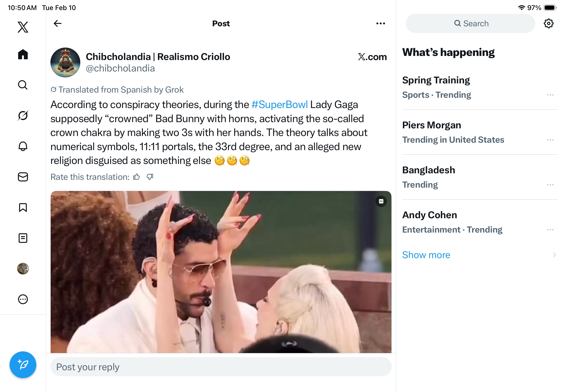Open the Bangladesh trending topic
The width and height of the screenshot is (564, 392).
pyautogui.click(x=428, y=170)
